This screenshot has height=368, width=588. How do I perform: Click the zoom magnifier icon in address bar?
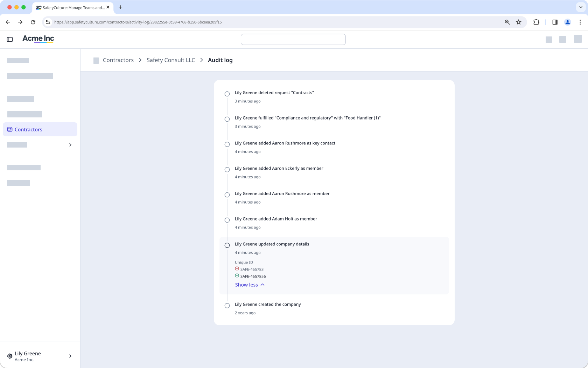tap(507, 22)
